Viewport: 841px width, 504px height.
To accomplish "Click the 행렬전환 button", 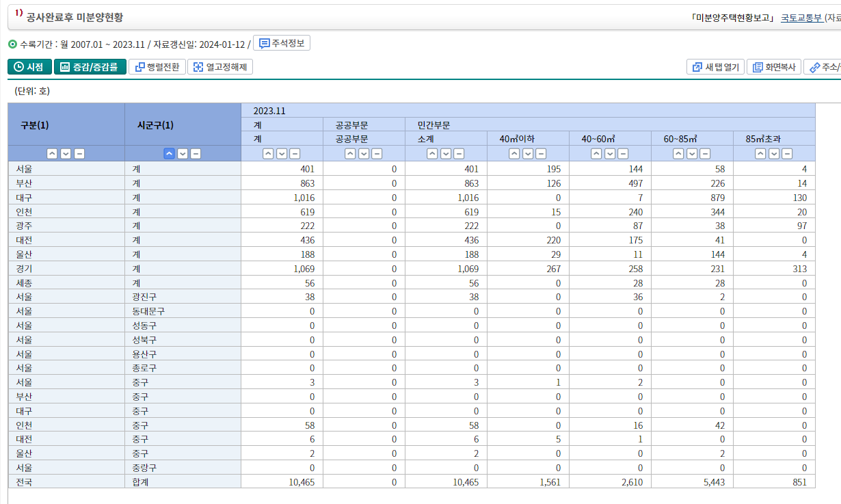I will coord(157,67).
